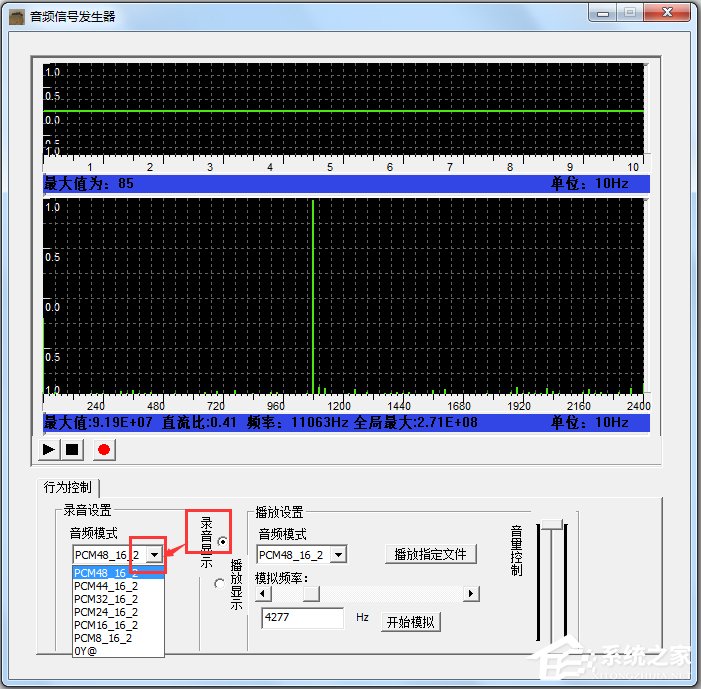Viewport: 701px width, 689px height.
Task: Choose PCM16_16_2 from the list
Action: pyautogui.click(x=118, y=625)
